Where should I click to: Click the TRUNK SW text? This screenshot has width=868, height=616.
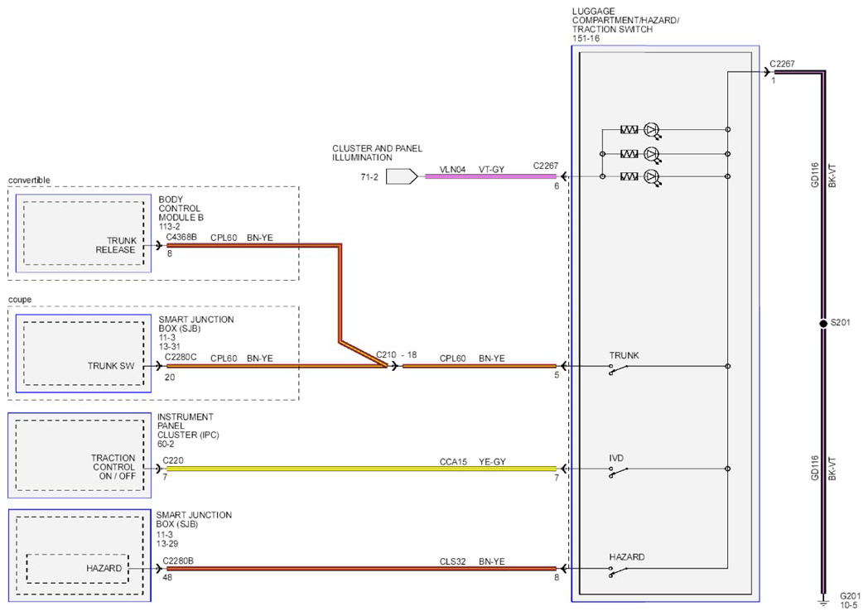click(x=111, y=366)
